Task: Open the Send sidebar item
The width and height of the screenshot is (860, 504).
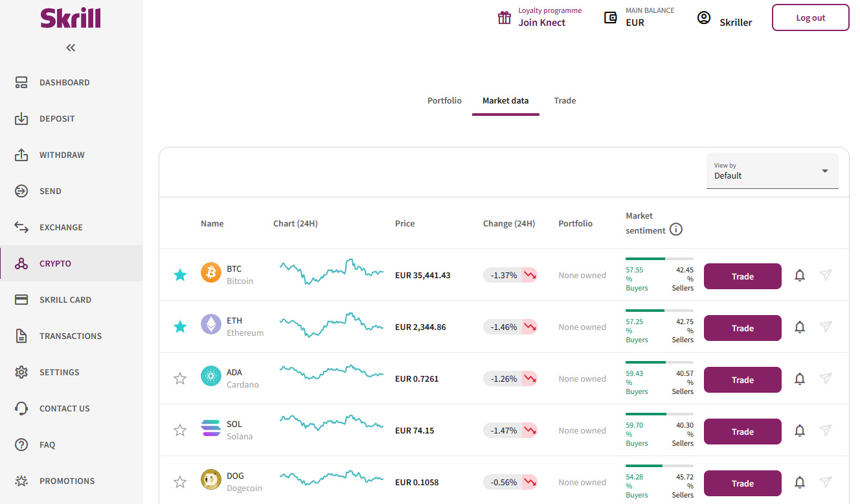Action: tap(71, 191)
